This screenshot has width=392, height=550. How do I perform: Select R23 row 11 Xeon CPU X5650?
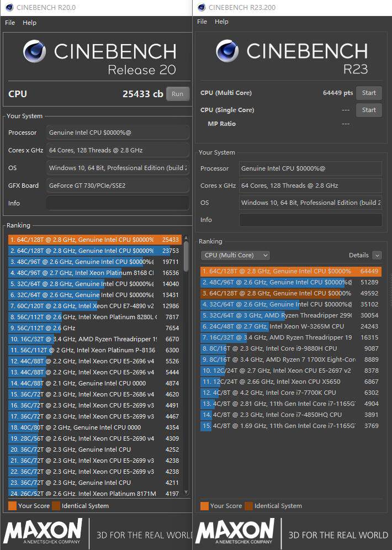[291, 382]
